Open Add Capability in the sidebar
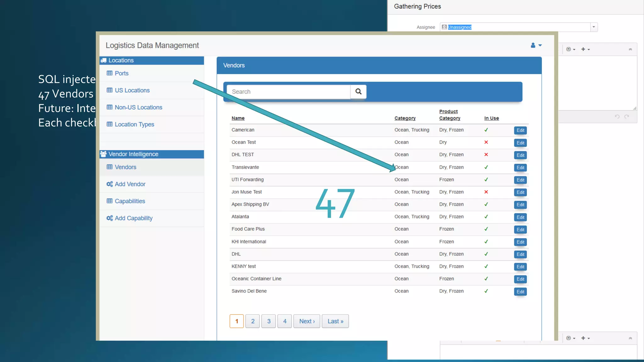This screenshot has width=644, height=362. pos(134,218)
